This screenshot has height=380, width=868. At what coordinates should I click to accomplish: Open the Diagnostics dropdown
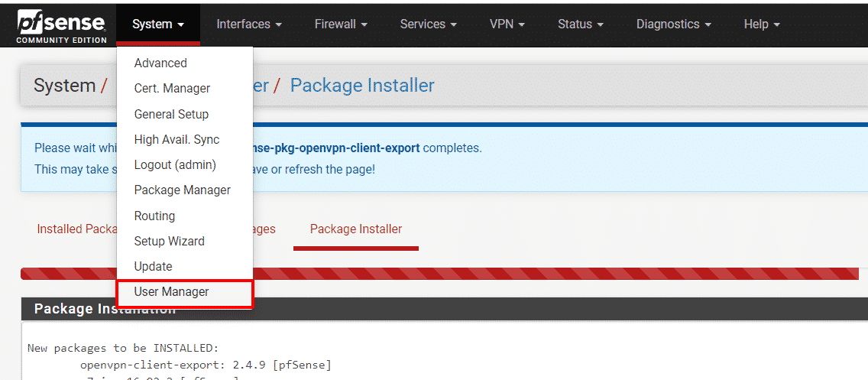point(673,24)
